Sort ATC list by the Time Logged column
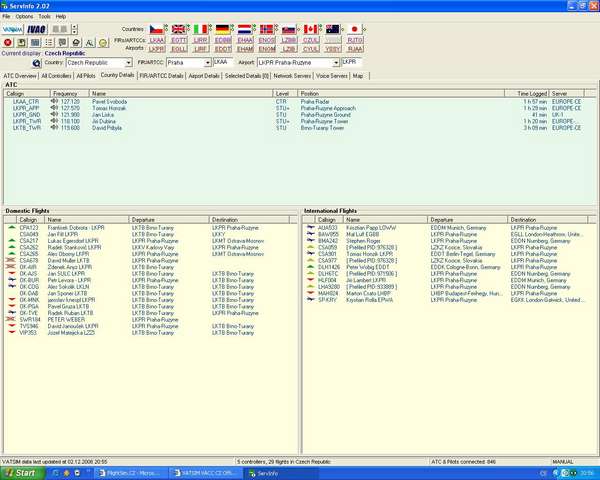The width and height of the screenshot is (600, 480). 527,93
